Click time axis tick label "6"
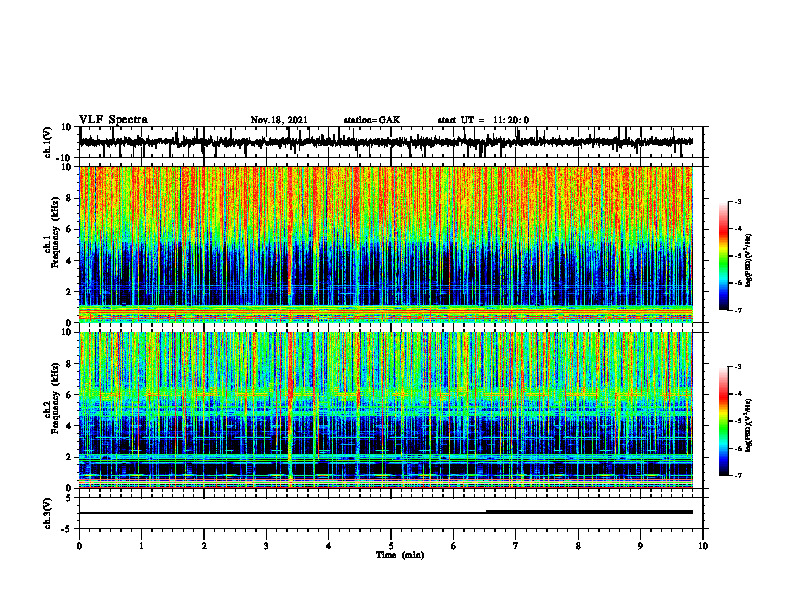The image size is (792, 612). (x=454, y=546)
